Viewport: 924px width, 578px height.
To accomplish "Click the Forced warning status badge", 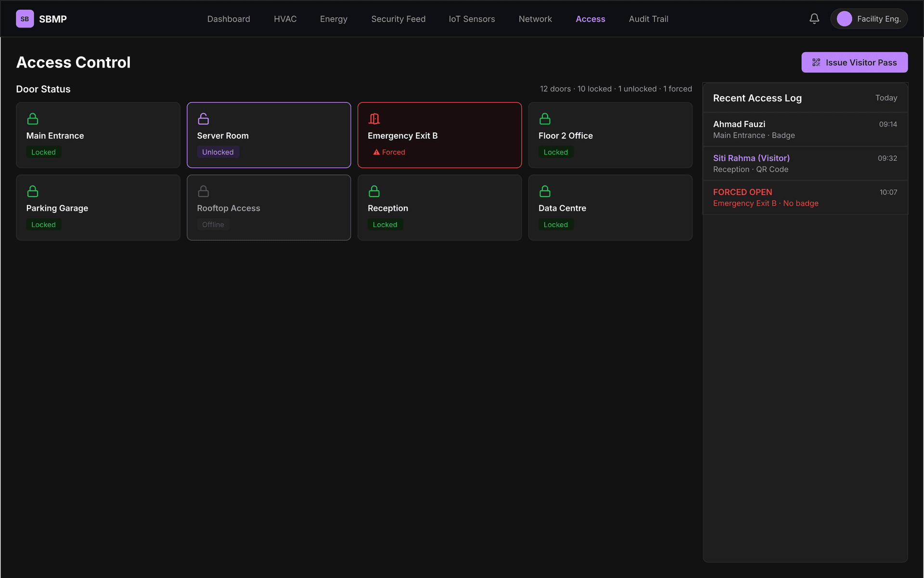I will click(389, 152).
